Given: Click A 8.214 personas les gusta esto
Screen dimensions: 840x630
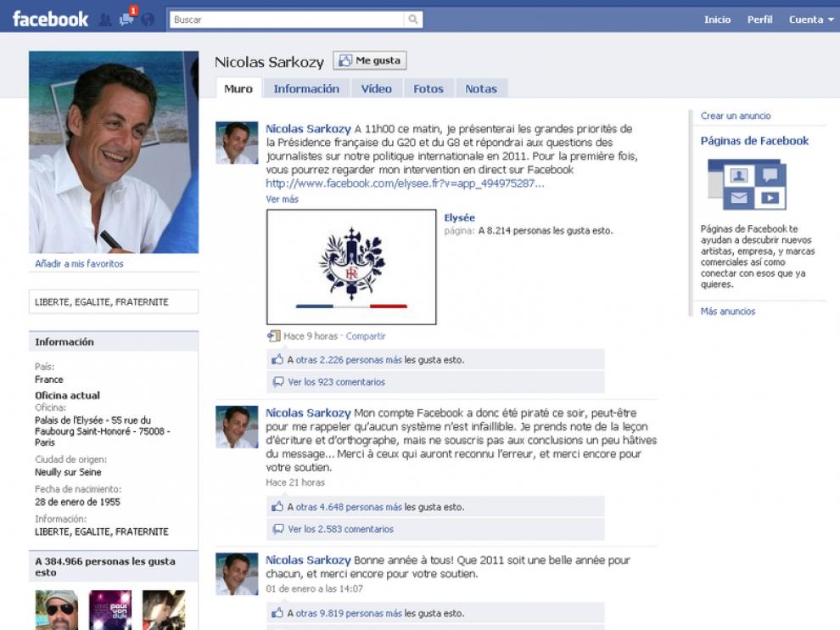Looking at the screenshot, I should tap(546, 231).
